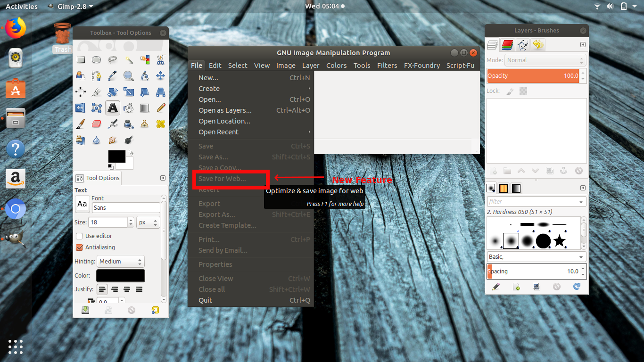
Task: Open the Basic brush tag dropdown
Action: (537, 257)
